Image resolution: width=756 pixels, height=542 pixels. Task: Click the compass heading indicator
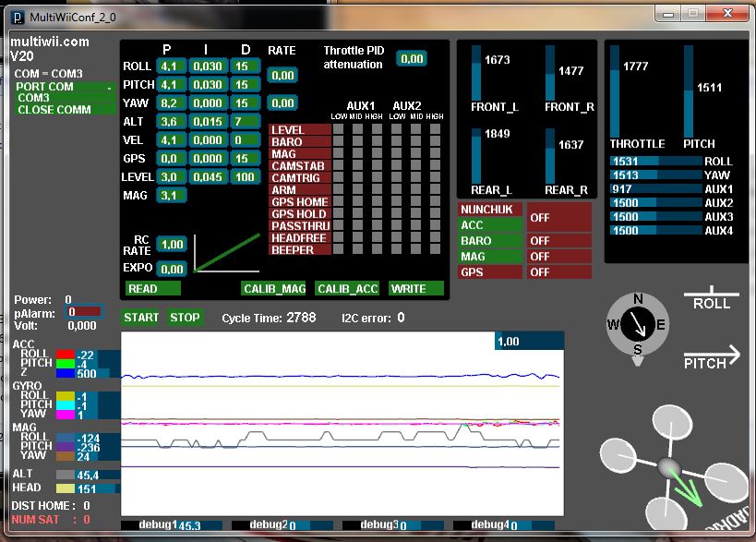point(637,323)
